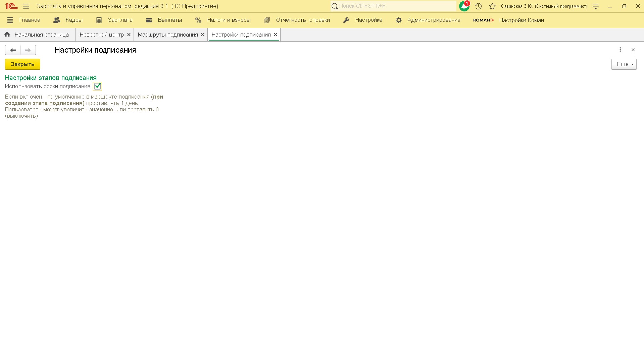Click the 1C logo icon
The image size is (644, 346).
[x=11, y=6]
